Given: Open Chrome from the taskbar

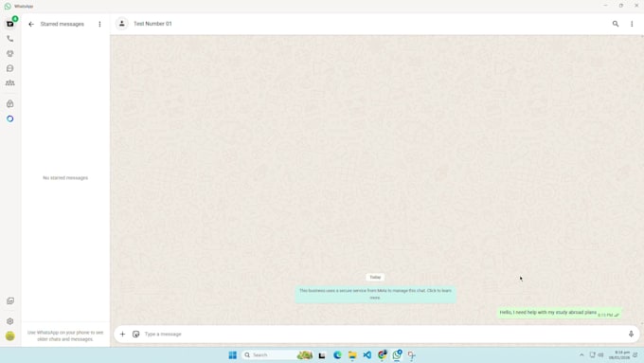Looking at the screenshot, I should click(x=383, y=354).
